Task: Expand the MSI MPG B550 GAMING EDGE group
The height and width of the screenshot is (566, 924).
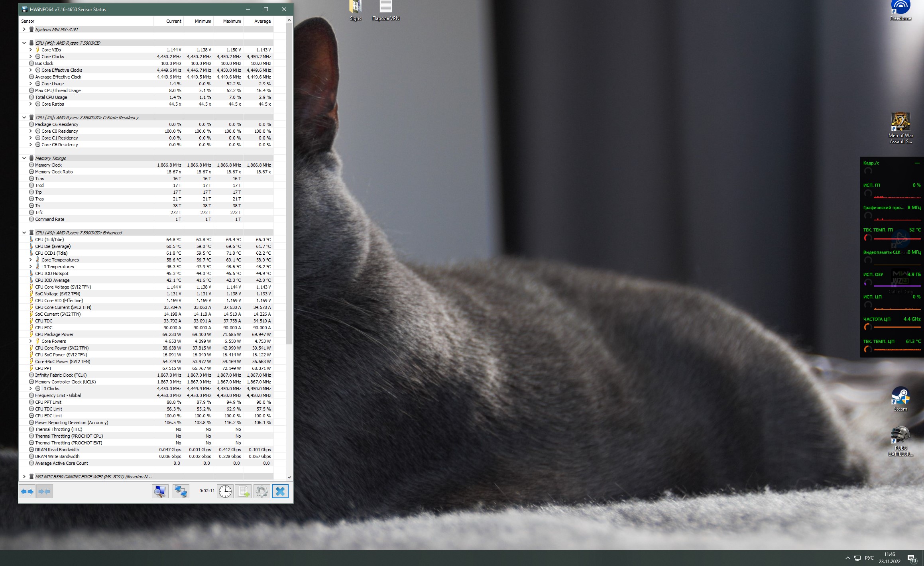Action: (x=24, y=477)
